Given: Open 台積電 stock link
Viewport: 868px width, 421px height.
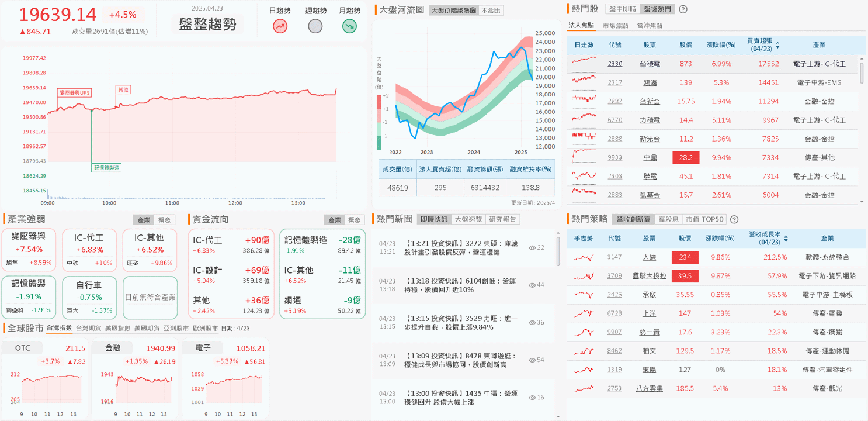Looking at the screenshot, I should (x=650, y=64).
